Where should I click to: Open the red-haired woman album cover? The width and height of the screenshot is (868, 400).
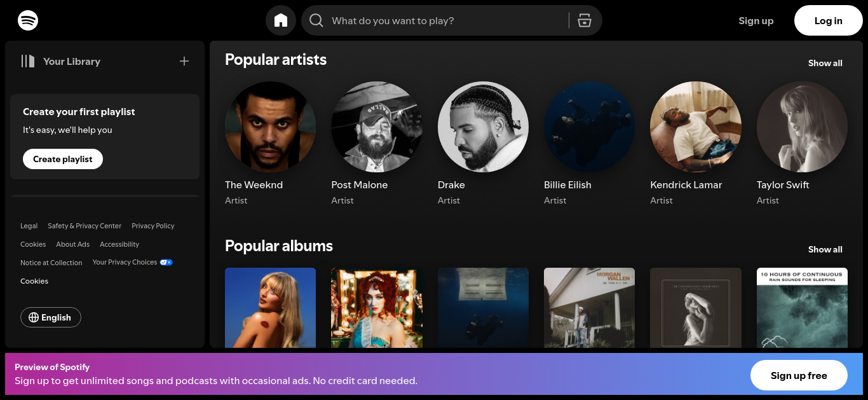[x=377, y=308]
